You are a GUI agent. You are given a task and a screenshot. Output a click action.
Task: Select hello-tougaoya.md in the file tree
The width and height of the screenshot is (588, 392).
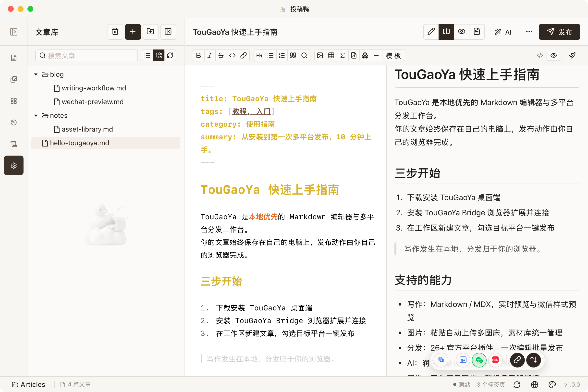tap(106, 143)
